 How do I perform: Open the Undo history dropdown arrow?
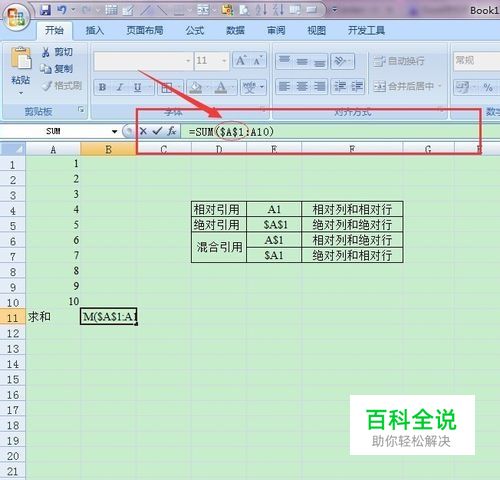click(73, 10)
